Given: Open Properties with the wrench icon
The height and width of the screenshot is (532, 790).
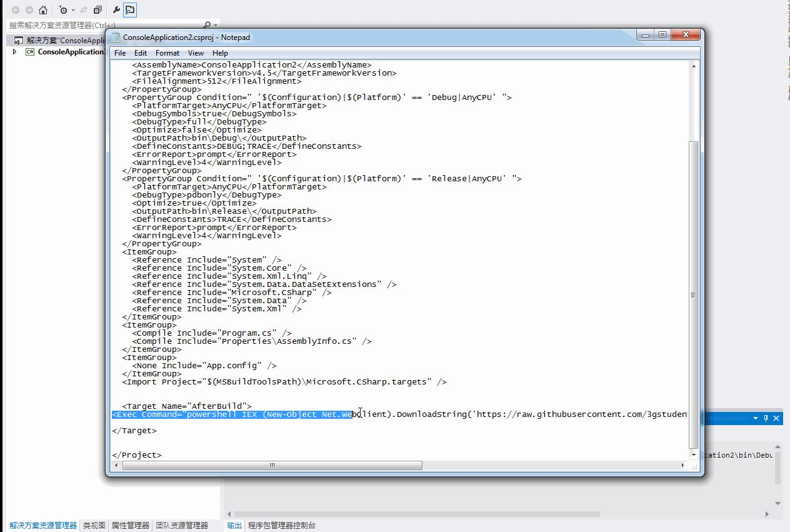Looking at the screenshot, I should coord(116,10).
